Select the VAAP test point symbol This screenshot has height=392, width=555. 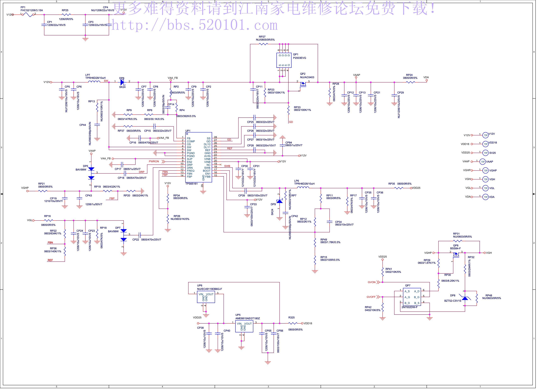[x=483, y=162]
